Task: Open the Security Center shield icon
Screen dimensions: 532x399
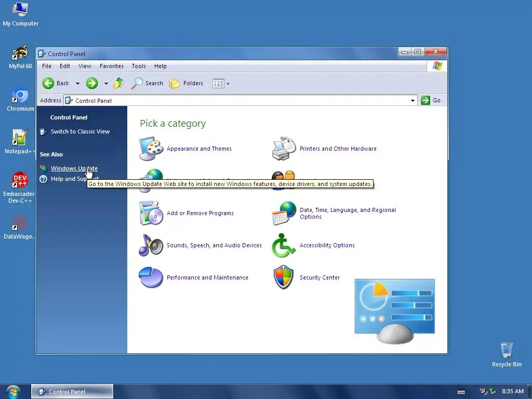Action: pos(283,277)
